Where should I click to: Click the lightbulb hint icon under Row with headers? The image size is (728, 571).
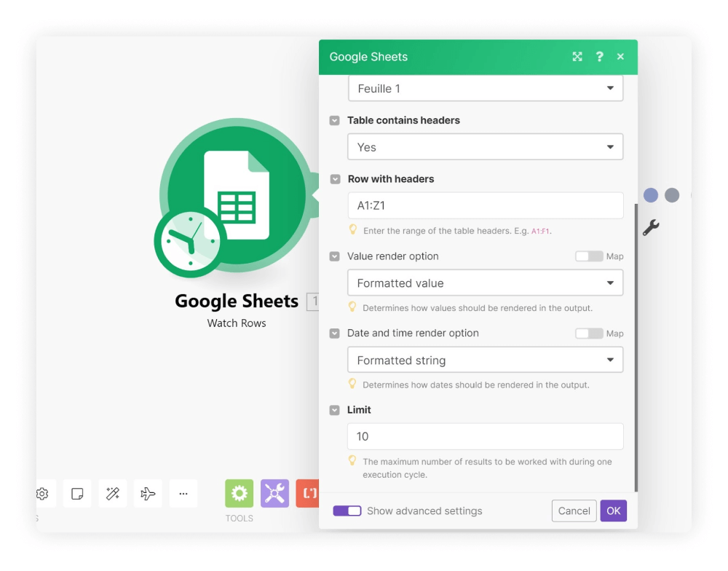[353, 229]
